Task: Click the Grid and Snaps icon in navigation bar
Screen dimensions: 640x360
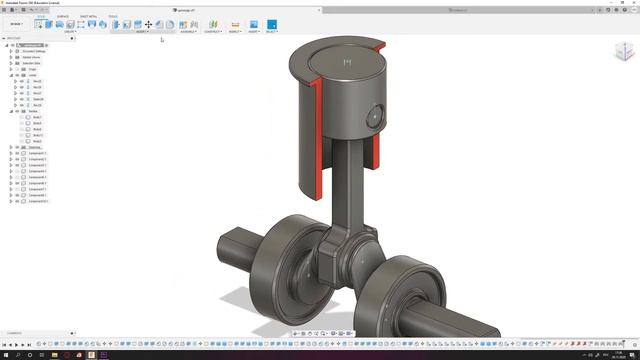Action: point(342,333)
